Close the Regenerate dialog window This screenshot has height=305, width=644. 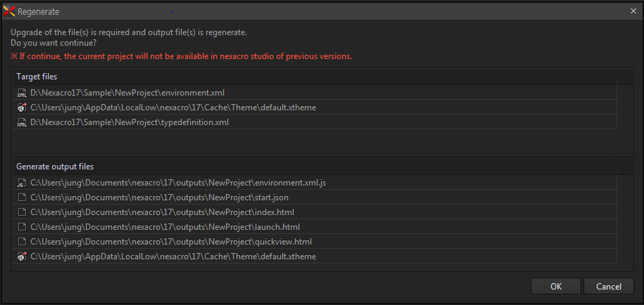pos(633,11)
